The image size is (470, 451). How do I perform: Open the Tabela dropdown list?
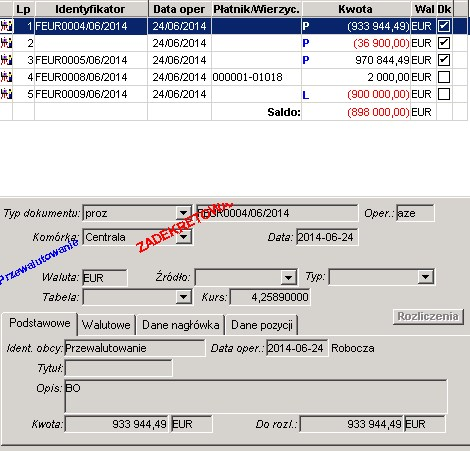183,297
